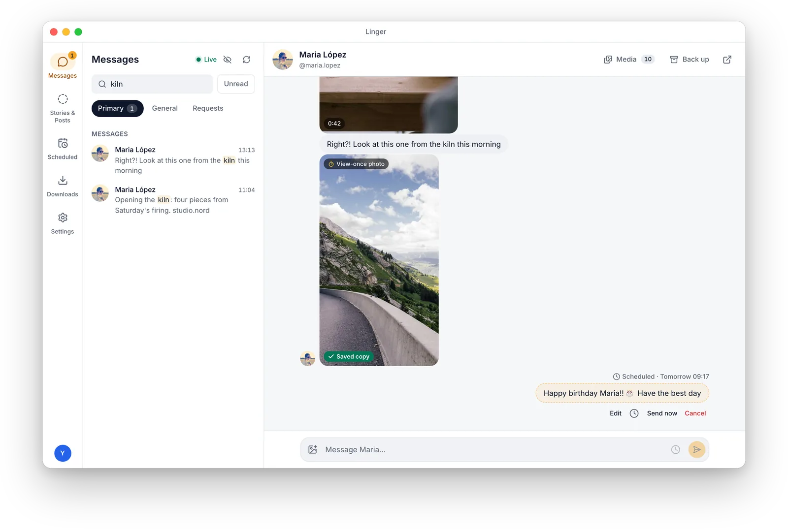Click the schedule clock icon in composer

pyautogui.click(x=676, y=450)
